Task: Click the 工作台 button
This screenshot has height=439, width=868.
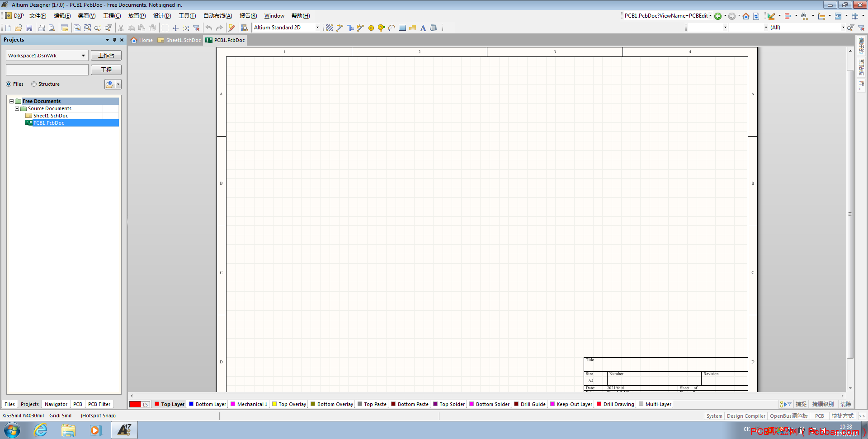Action: 106,56
